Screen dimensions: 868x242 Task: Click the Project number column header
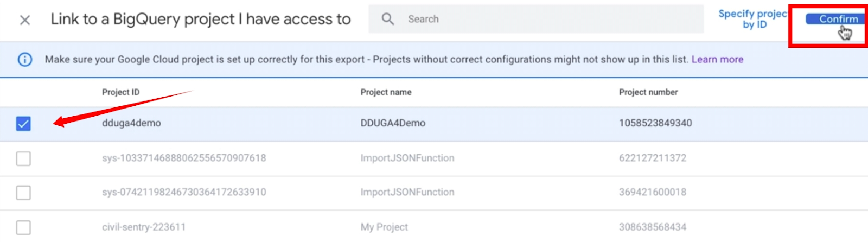648,92
